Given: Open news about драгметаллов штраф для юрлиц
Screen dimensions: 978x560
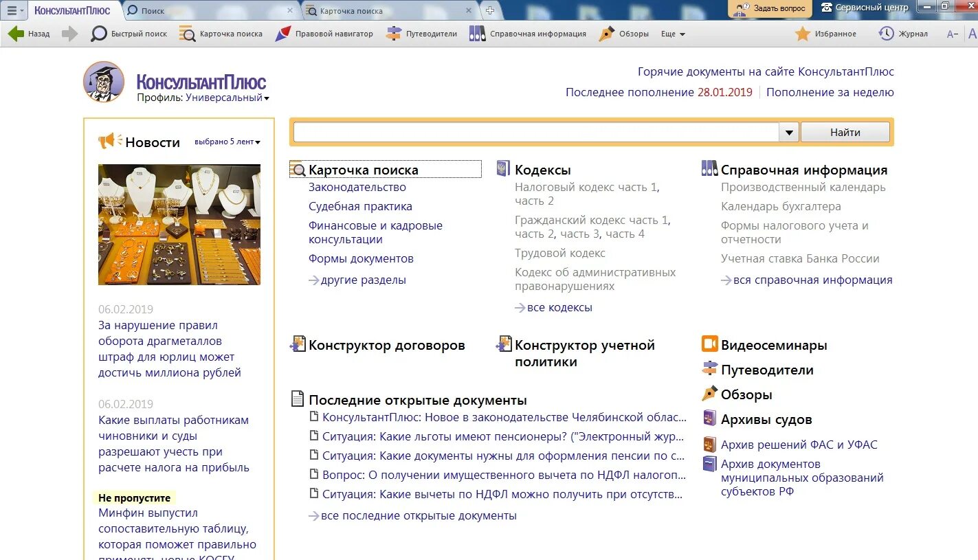Looking at the screenshot, I should click(x=170, y=349).
